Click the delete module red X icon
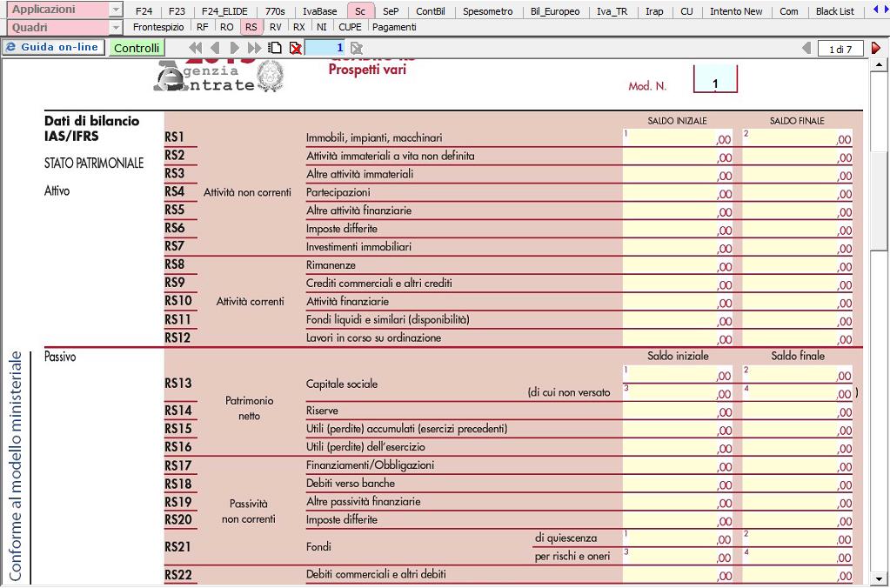This screenshot has height=588, width=890. (x=296, y=48)
